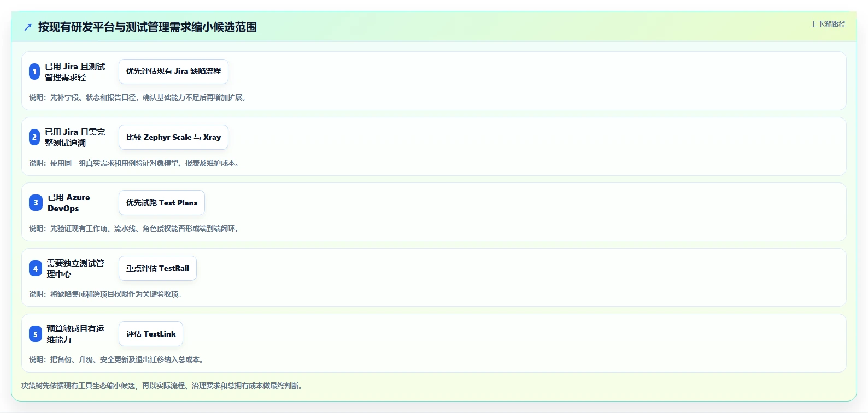Viewport: 868px width, 413px height.
Task: Click the note 先补字段、状态和报告口径
Action: [138, 97]
